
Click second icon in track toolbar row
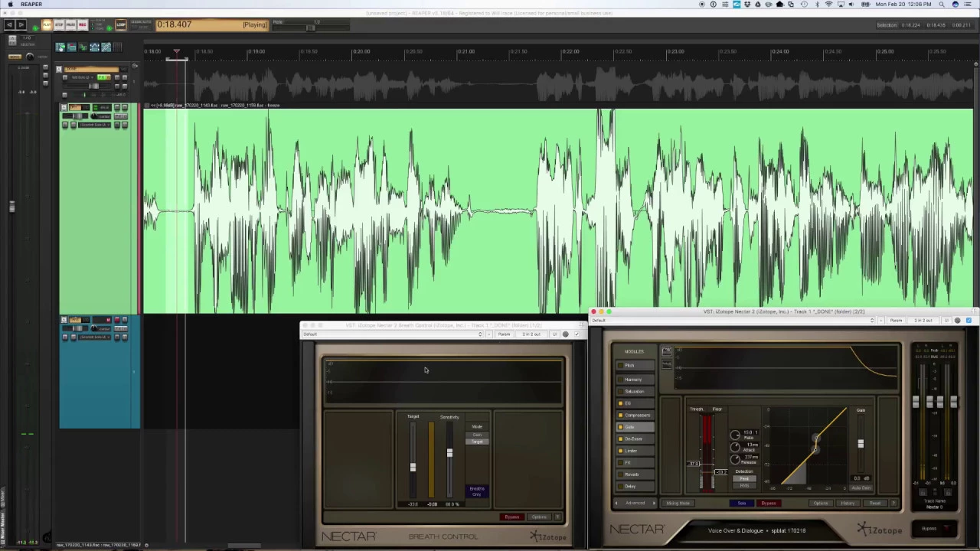point(72,47)
